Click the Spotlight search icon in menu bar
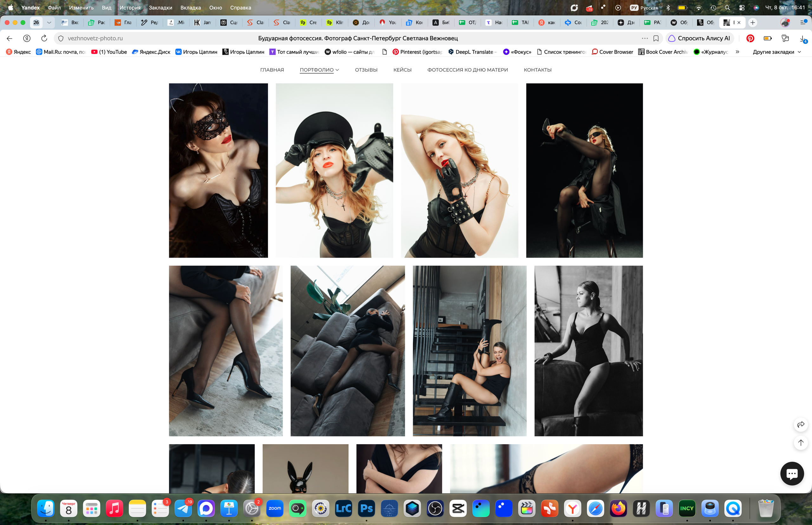The width and height of the screenshot is (812, 525). point(727,8)
